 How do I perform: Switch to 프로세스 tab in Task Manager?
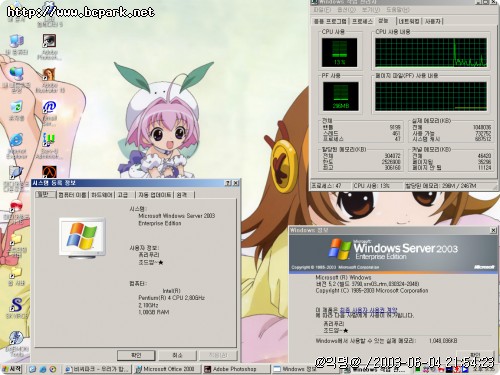362,21
